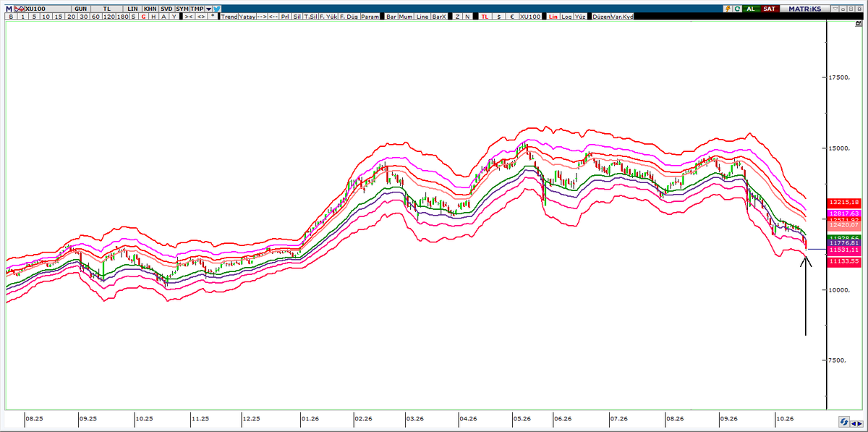This screenshot has height=432, width=868.
Task: Enable Lin linear scale
Action: (553, 16)
